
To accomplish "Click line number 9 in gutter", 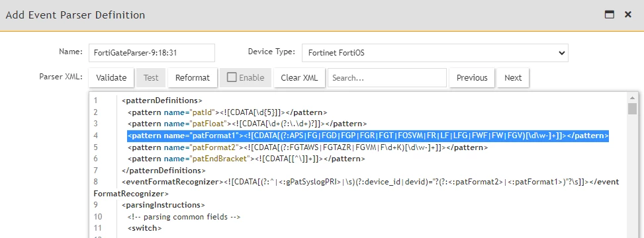I will 96,205.
